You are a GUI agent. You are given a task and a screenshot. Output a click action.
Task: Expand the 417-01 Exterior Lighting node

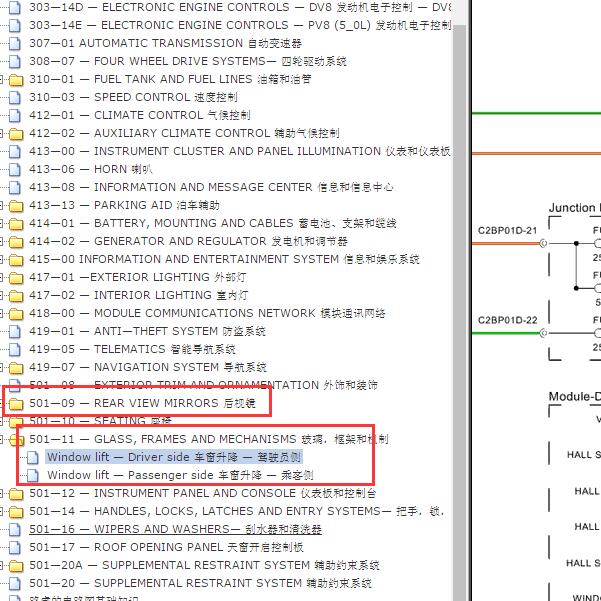(2, 278)
